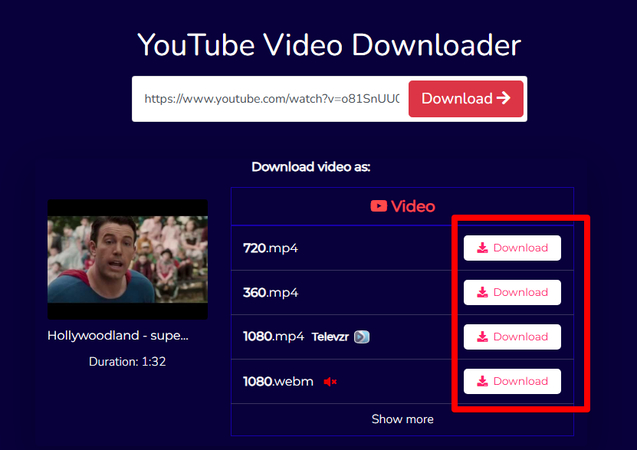
Task: Download the 720.mp4 video
Action: tap(512, 248)
